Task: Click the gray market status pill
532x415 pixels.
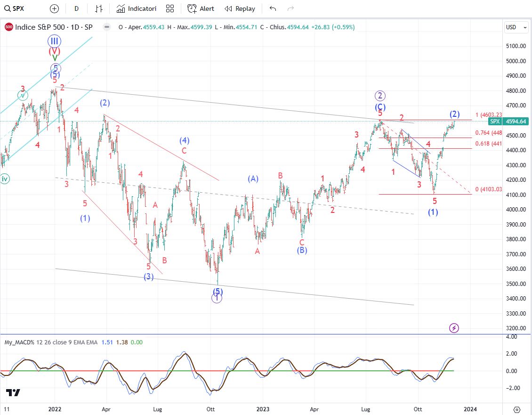Action: pos(107,27)
